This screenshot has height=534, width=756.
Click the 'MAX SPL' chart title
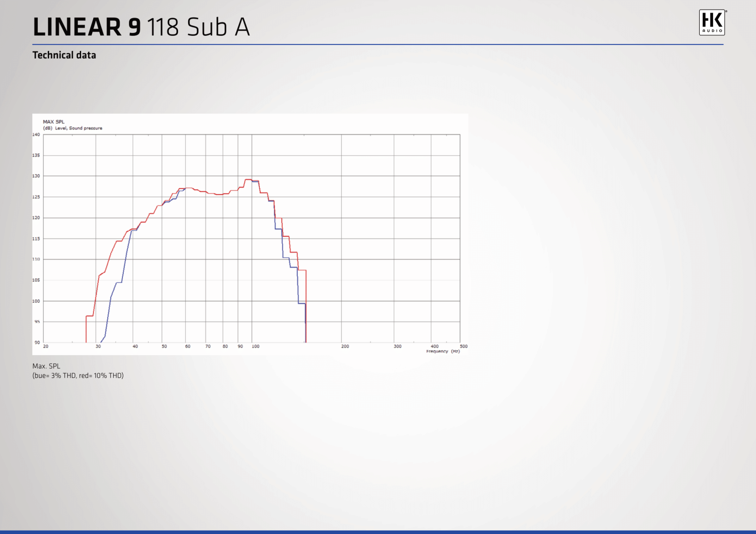[53, 122]
